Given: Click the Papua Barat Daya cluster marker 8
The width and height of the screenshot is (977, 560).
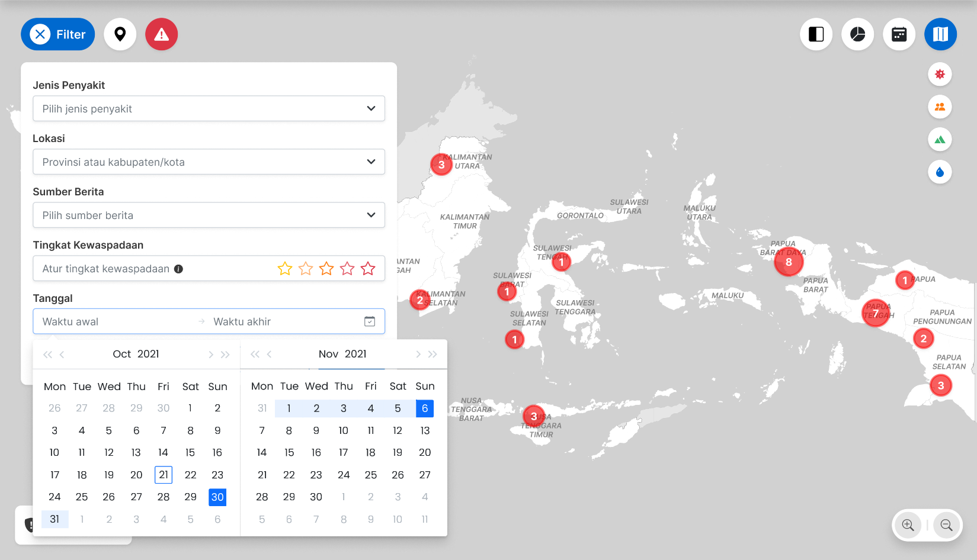Looking at the screenshot, I should (x=789, y=262).
